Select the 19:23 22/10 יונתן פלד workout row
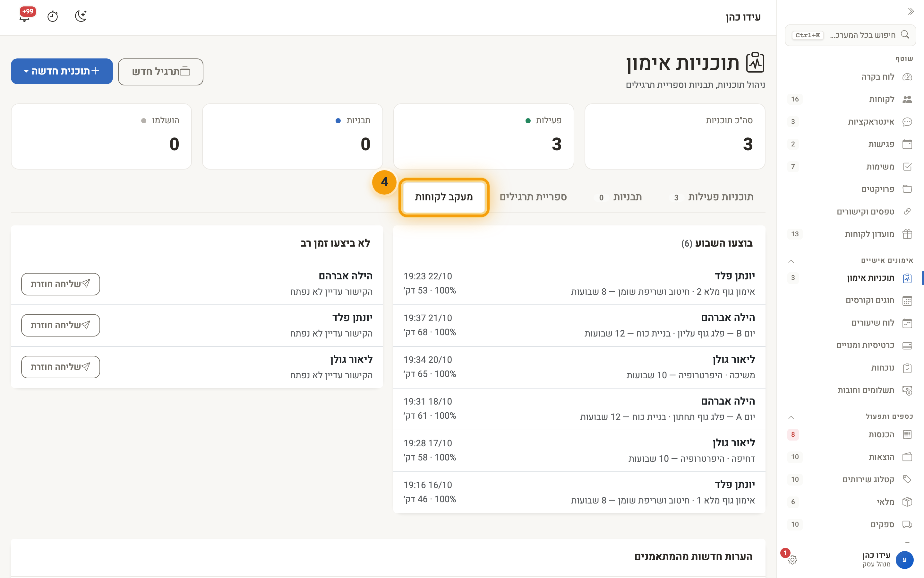This screenshot has height=578, width=924. tap(579, 284)
